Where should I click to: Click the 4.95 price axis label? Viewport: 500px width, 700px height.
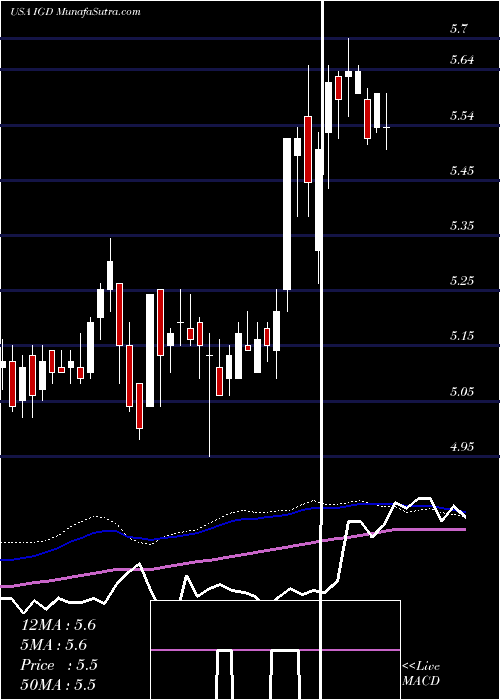461,446
